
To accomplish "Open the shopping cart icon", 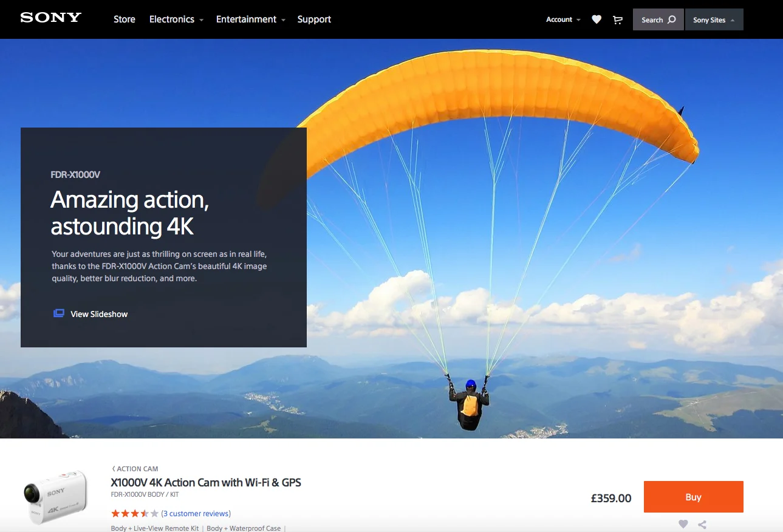I will tap(618, 20).
